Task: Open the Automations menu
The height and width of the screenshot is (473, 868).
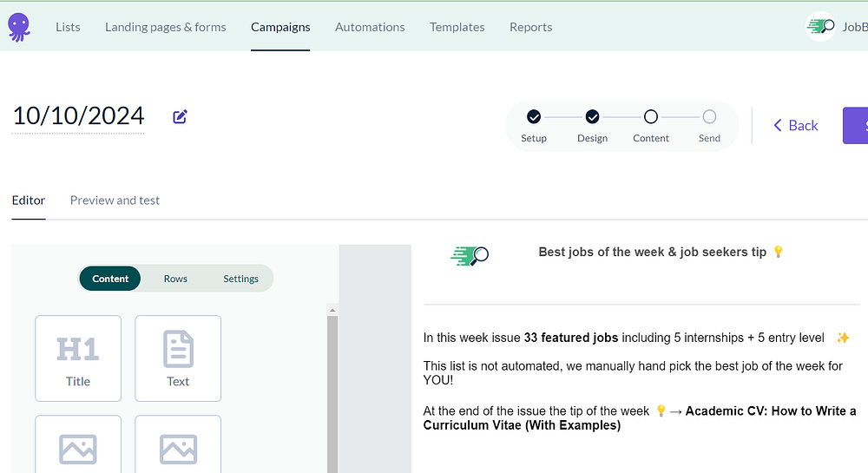Action: 370,27
